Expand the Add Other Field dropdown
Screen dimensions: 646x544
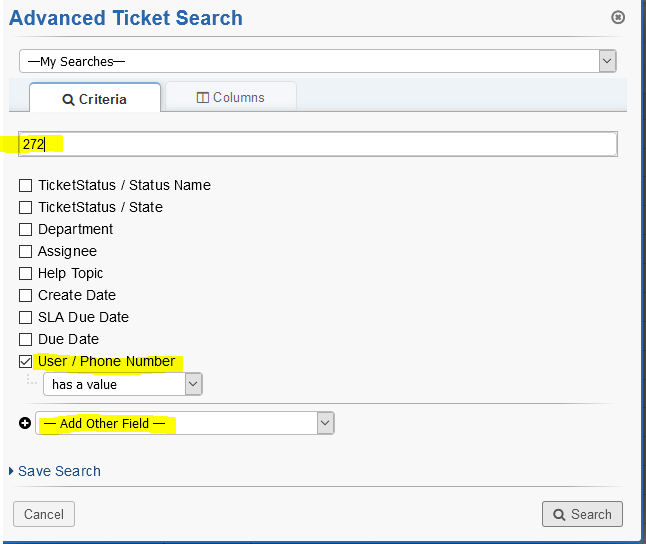tap(185, 424)
